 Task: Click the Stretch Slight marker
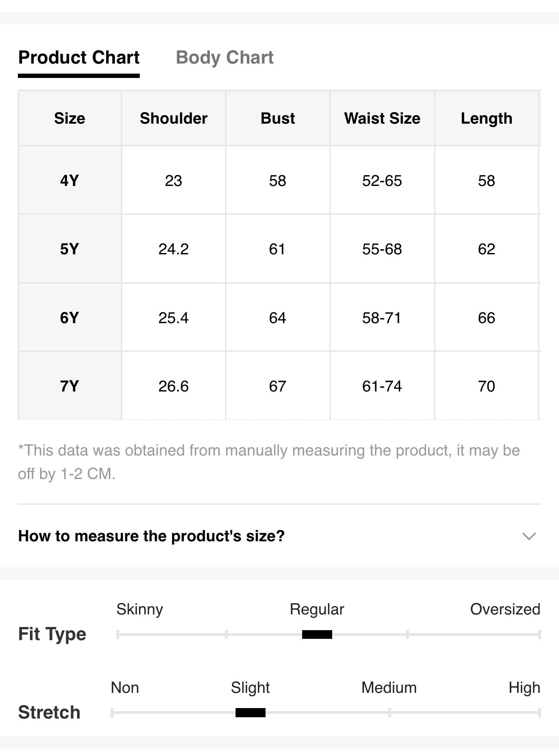pyautogui.click(x=250, y=713)
